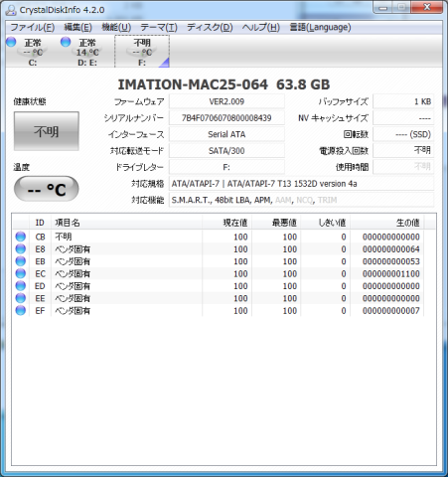Open the 編集(E) menu
Screen dimensions: 448x477
tap(77, 27)
